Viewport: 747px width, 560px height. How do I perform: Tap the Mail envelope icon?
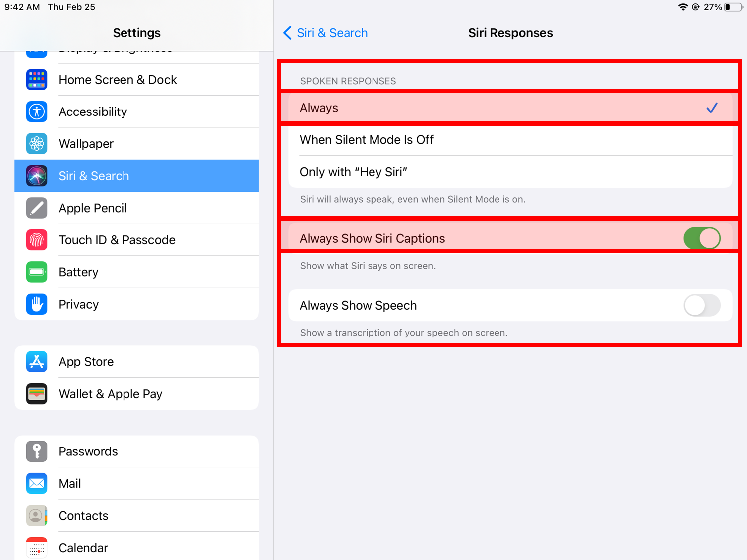coord(37,483)
